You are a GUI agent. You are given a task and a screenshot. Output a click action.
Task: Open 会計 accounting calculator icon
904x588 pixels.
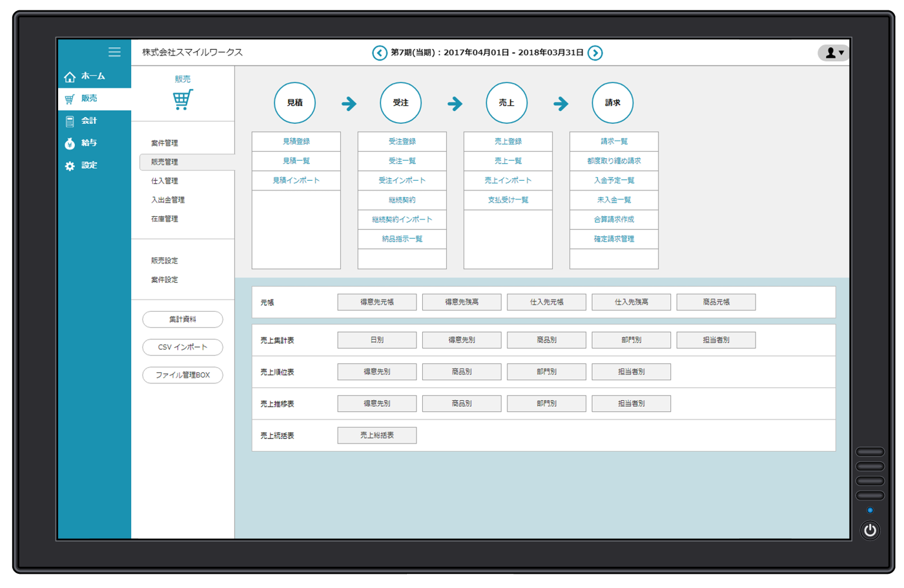[70, 121]
